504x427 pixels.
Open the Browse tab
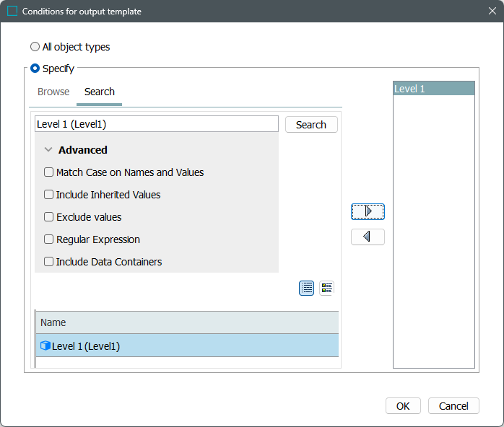tap(53, 92)
